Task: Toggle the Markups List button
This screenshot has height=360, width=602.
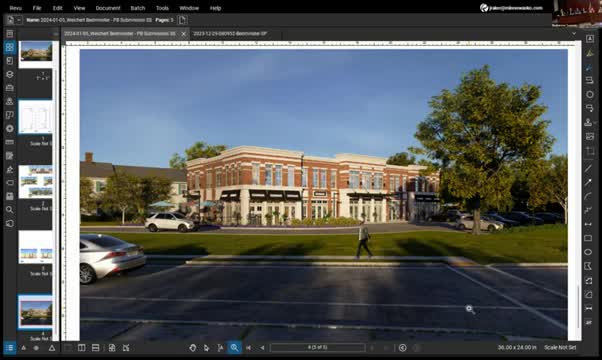Action: tap(10, 348)
